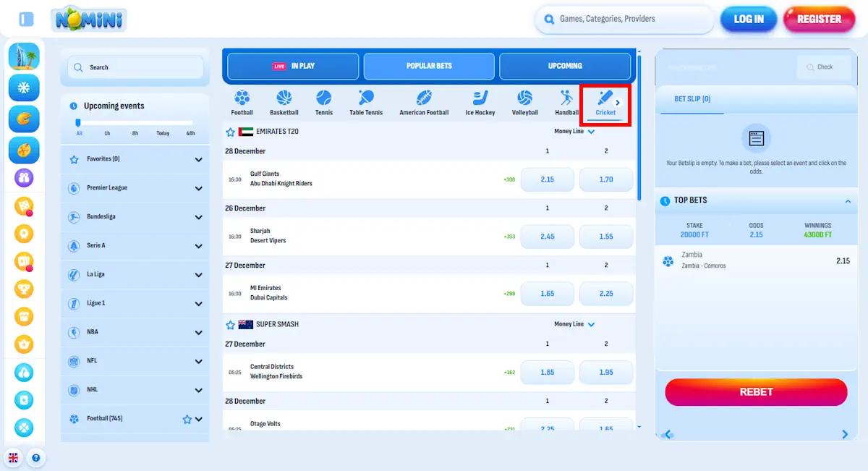
Task: Select the Cricket sport icon
Action: pyautogui.click(x=605, y=102)
